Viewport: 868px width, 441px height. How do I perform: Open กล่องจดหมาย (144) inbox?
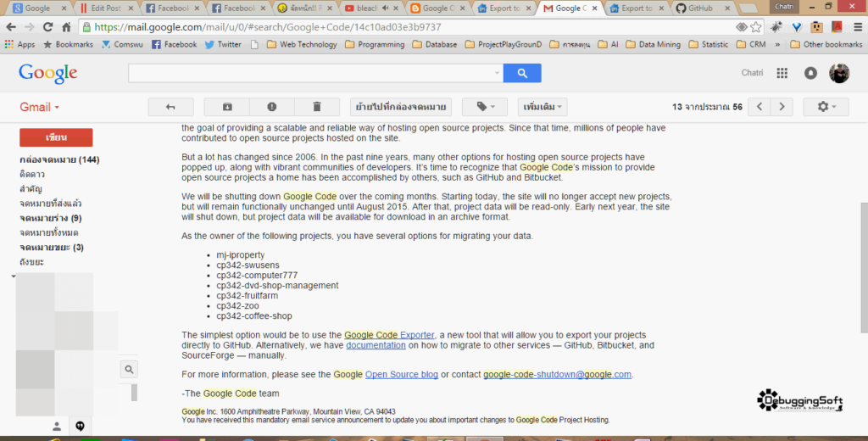59,159
